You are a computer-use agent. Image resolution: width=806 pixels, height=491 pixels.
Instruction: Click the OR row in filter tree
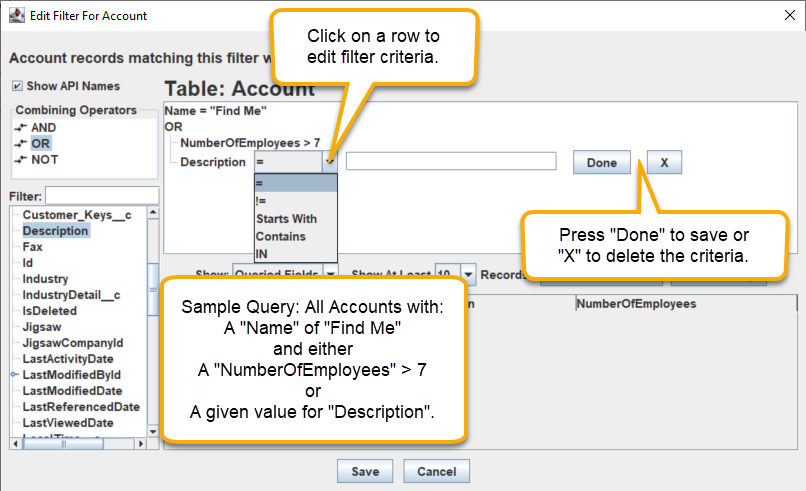pyautogui.click(x=174, y=126)
